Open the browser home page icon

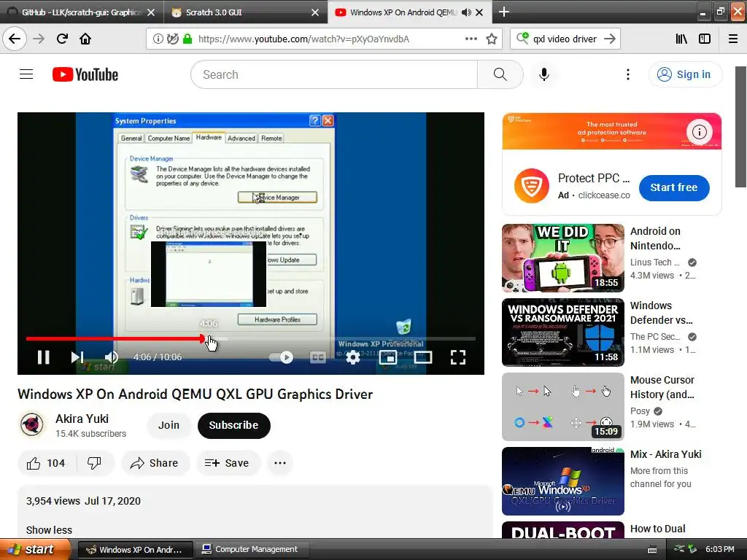[x=85, y=39]
